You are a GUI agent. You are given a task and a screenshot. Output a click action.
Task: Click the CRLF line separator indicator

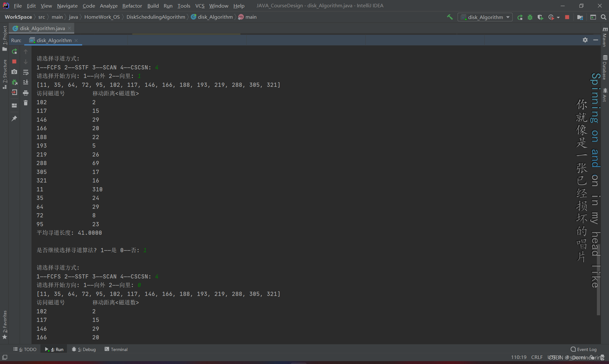[537, 357]
